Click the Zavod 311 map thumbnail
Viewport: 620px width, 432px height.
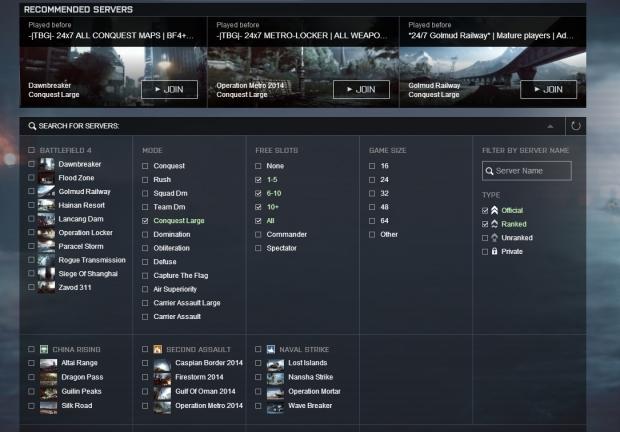point(46,287)
